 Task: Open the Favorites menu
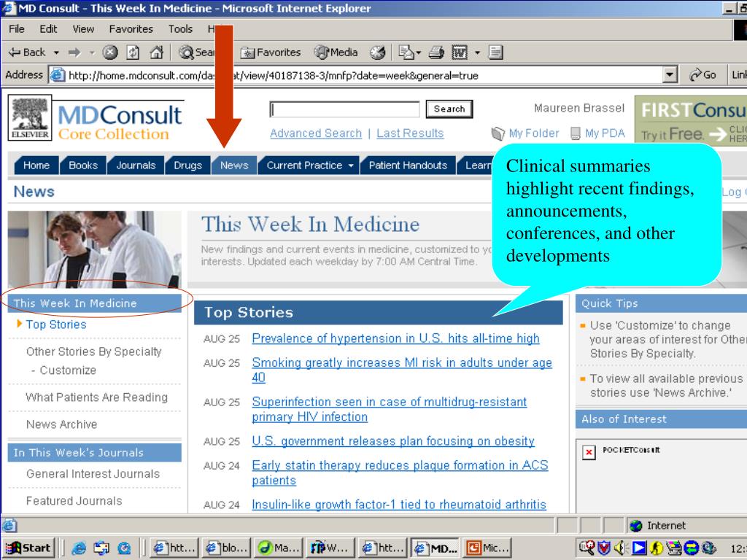131,29
